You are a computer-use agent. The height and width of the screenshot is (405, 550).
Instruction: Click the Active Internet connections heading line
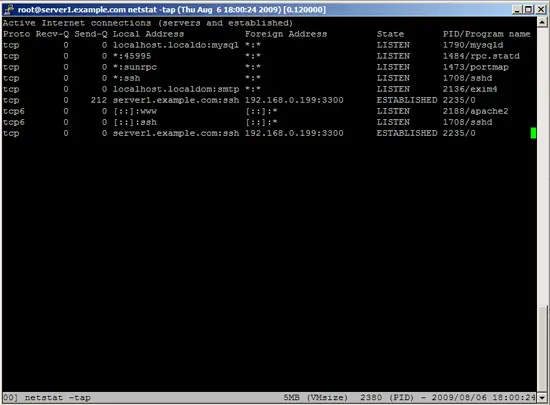[x=148, y=23]
